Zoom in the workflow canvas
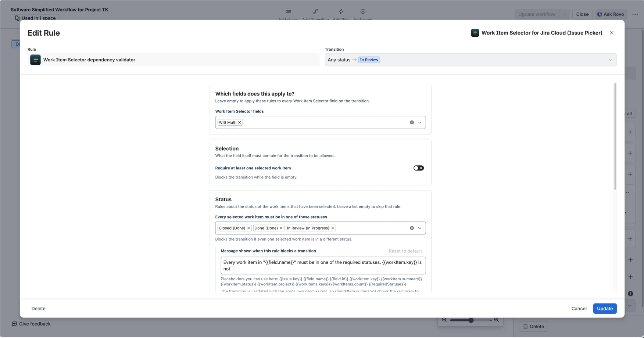The width and height of the screenshot is (644, 338). [x=496, y=320]
